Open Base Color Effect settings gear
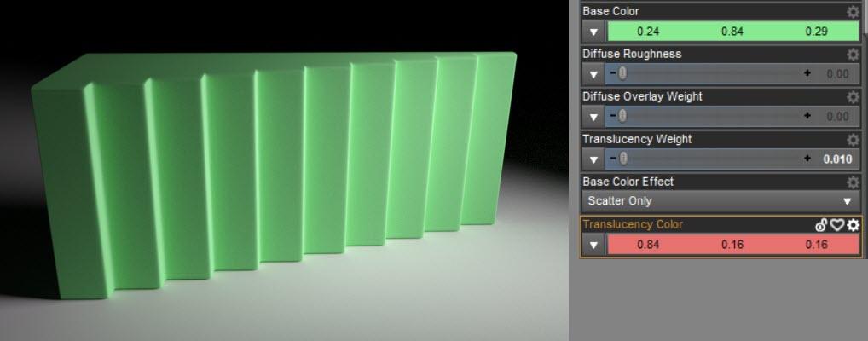 tap(853, 182)
